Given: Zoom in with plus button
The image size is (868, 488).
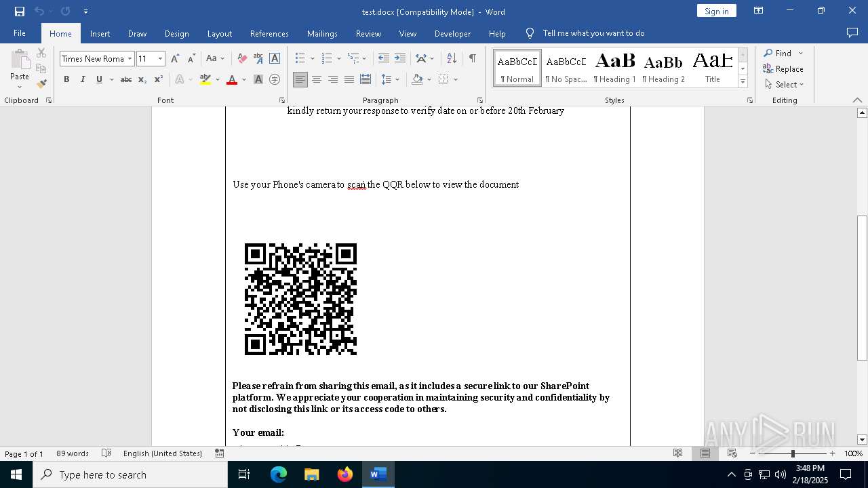Looking at the screenshot, I should pyautogui.click(x=833, y=453).
